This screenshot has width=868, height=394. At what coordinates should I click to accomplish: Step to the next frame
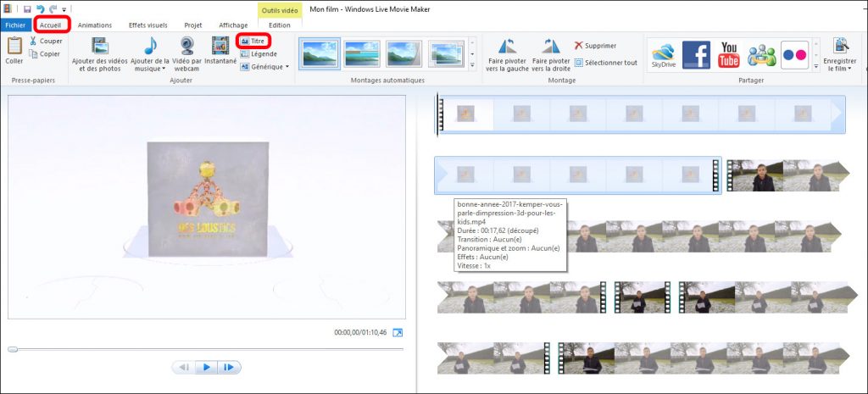[228, 367]
